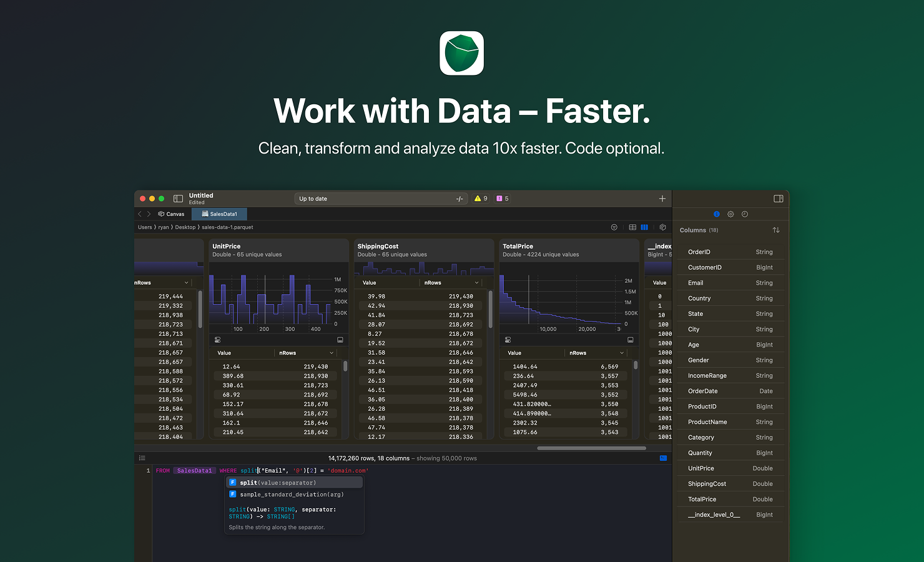Select the CustomerID column row

coord(730,267)
